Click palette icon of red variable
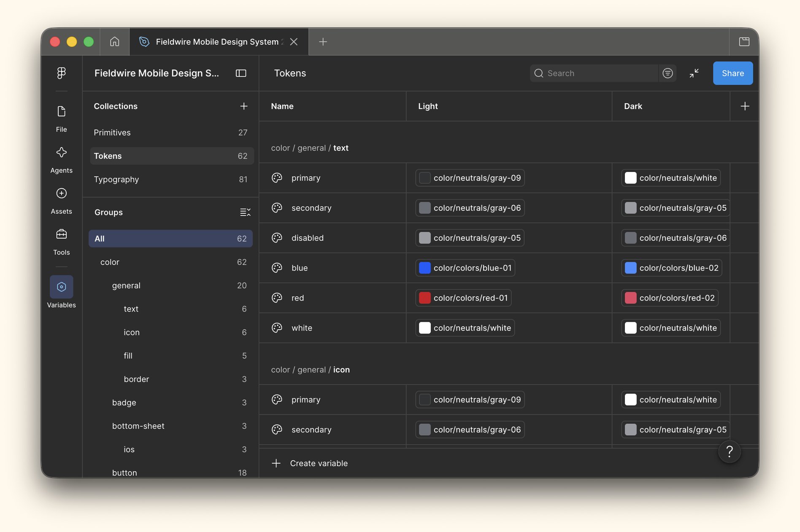This screenshot has height=532, width=800. click(x=277, y=298)
